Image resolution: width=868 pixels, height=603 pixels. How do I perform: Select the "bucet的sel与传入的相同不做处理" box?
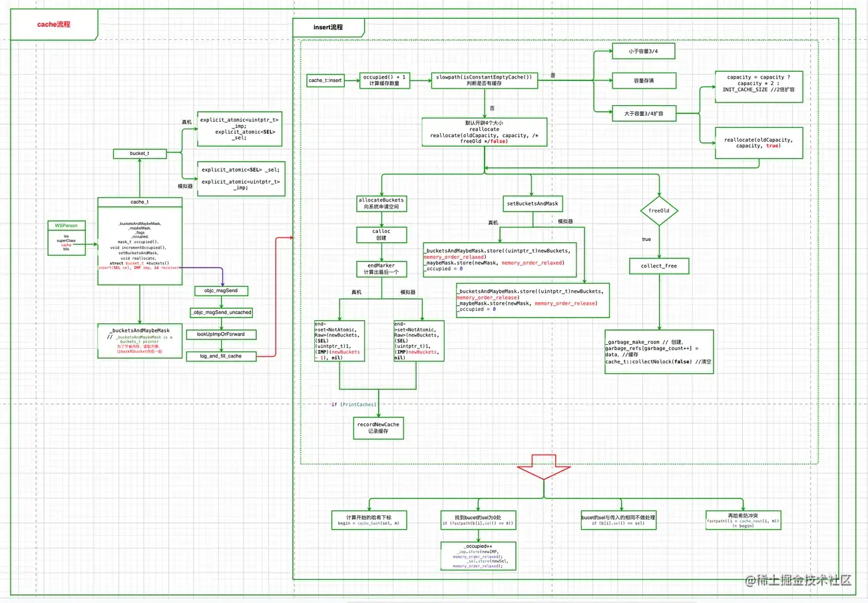pyautogui.click(x=618, y=520)
